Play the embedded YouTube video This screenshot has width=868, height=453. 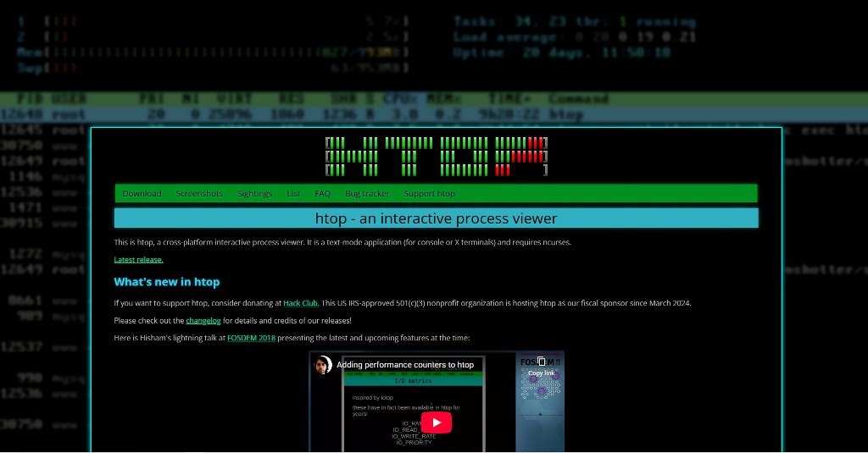(x=437, y=423)
